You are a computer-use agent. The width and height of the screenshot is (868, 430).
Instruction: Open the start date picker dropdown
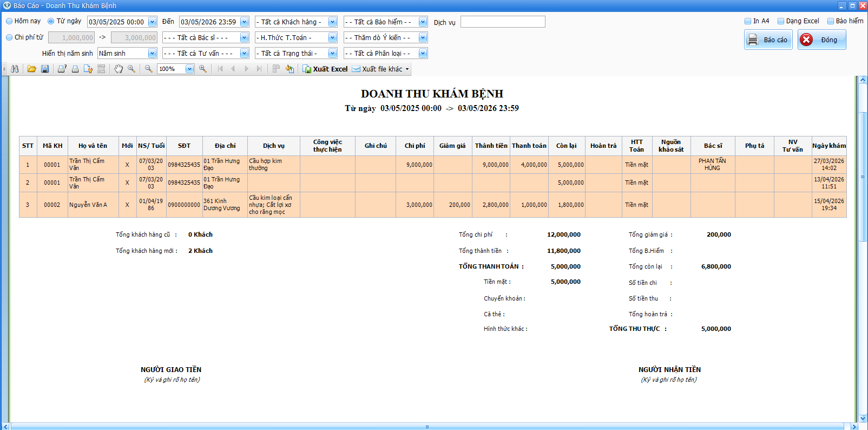pyautogui.click(x=152, y=22)
